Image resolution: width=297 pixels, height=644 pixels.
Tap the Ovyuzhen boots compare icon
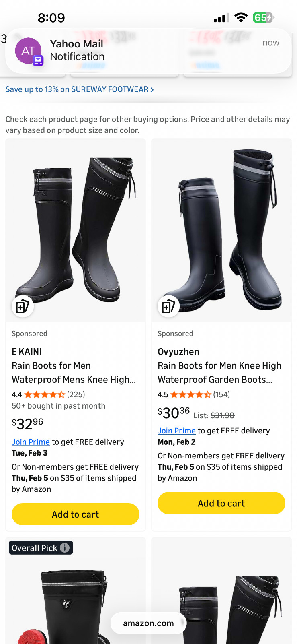coord(168,307)
